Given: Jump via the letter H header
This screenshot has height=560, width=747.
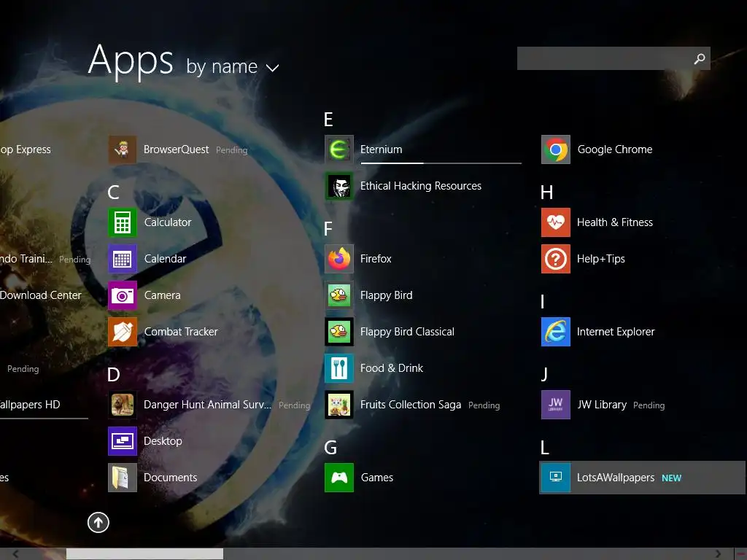Looking at the screenshot, I should 547,192.
